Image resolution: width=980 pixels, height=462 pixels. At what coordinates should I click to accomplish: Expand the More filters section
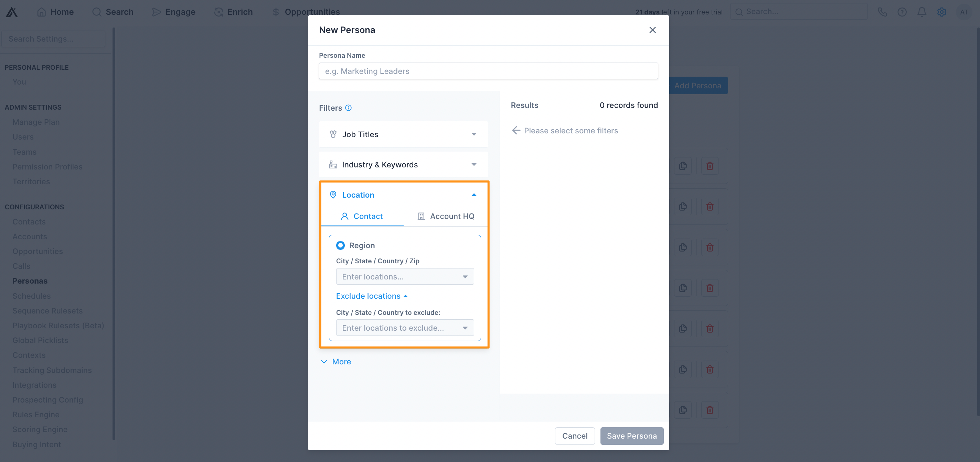pyautogui.click(x=336, y=362)
